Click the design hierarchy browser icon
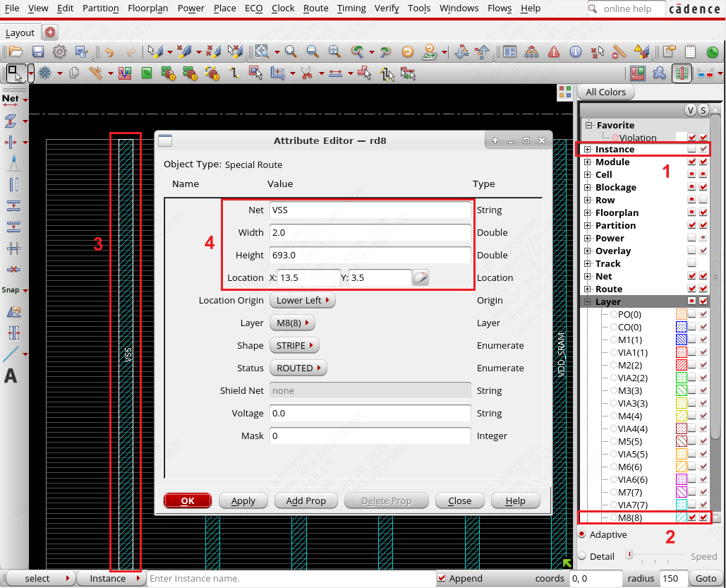 [531, 52]
